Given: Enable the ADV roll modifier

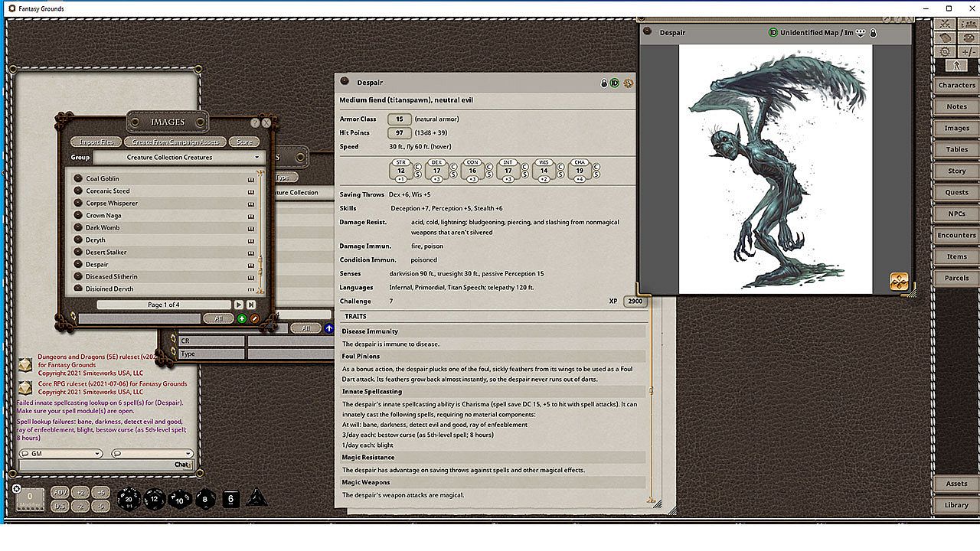Looking at the screenshot, I should [59, 492].
